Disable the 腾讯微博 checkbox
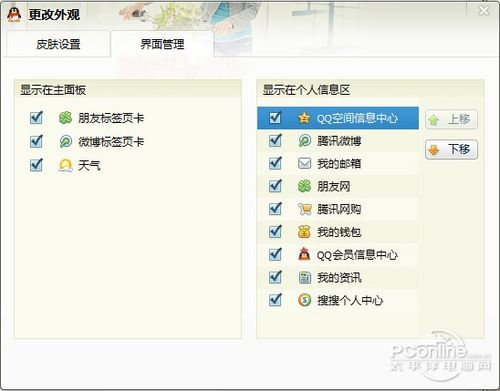 [x=275, y=140]
